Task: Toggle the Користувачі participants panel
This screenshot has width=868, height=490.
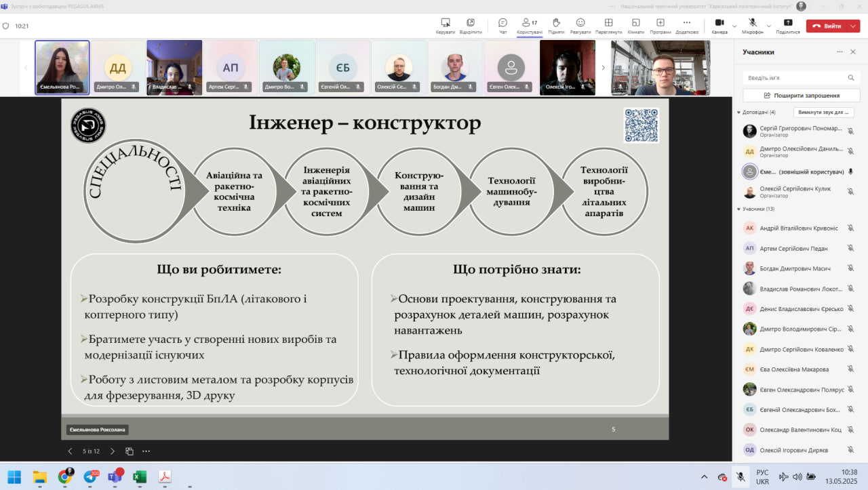Action: [530, 26]
